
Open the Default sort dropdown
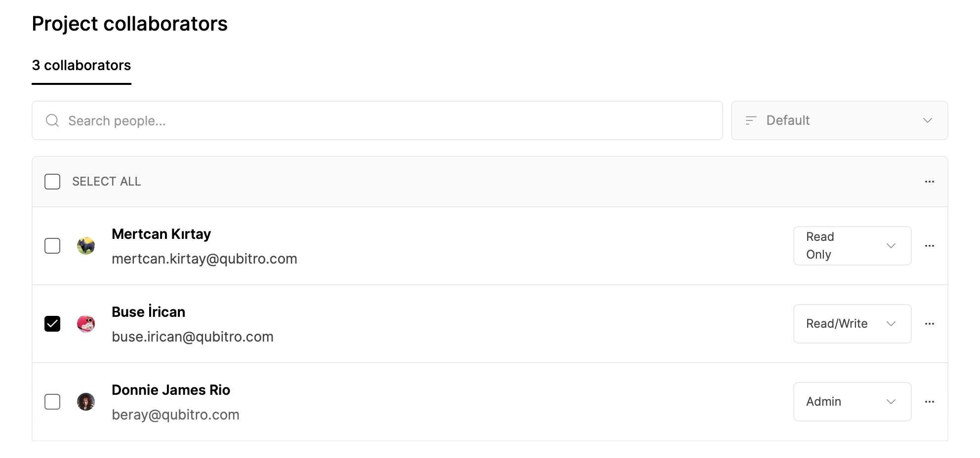pyautogui.click(x=839, y=120)
